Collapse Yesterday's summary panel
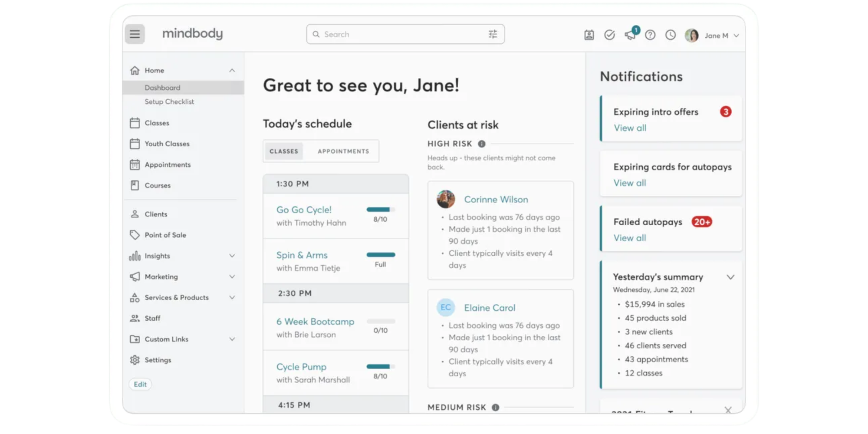 (x=731, y=277)
